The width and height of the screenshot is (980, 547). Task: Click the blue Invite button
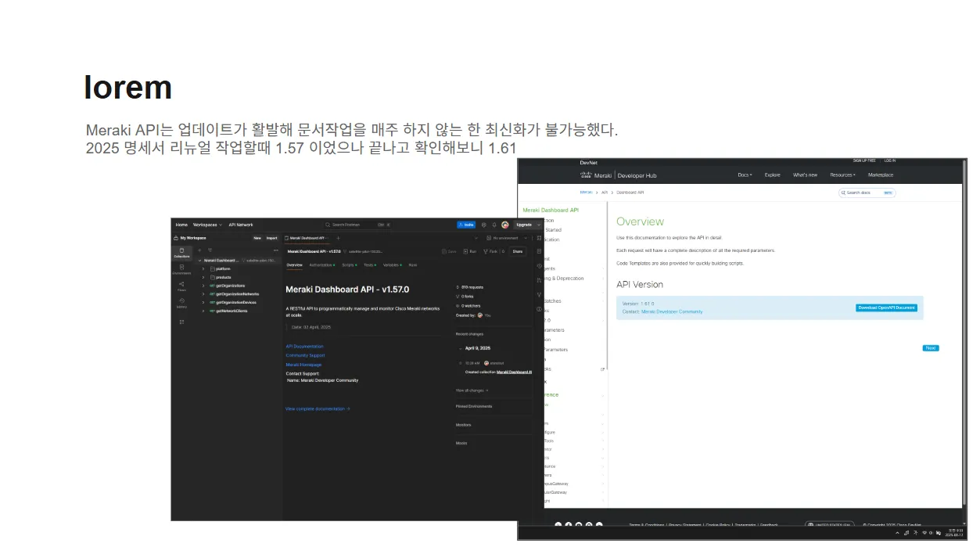pyautogui.click(x=466, y=225)
